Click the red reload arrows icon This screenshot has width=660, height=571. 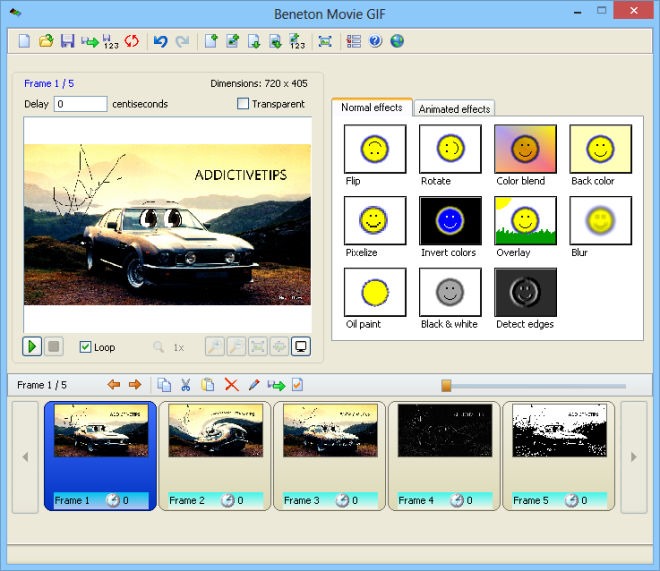coord(132,41)
